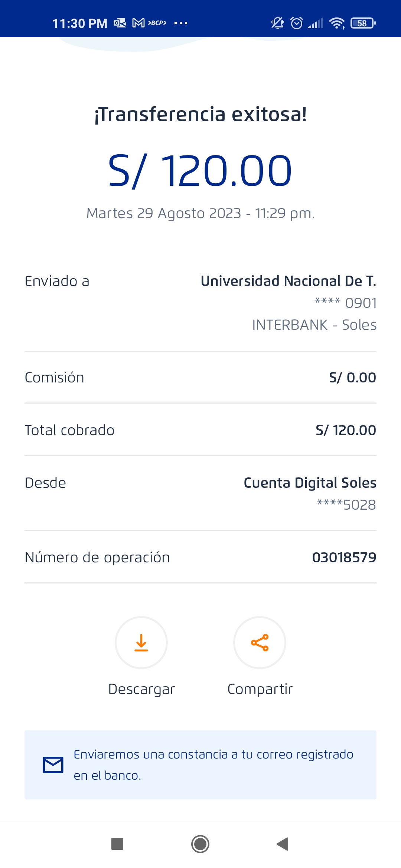Tap the Compartir label

pyautogui.click(x=260, y=689)
